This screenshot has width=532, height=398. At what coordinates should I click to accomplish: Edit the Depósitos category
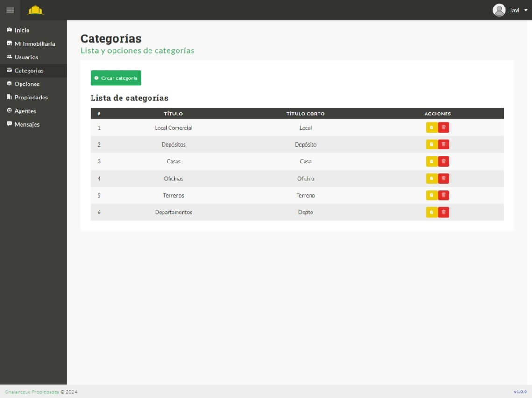432,145
